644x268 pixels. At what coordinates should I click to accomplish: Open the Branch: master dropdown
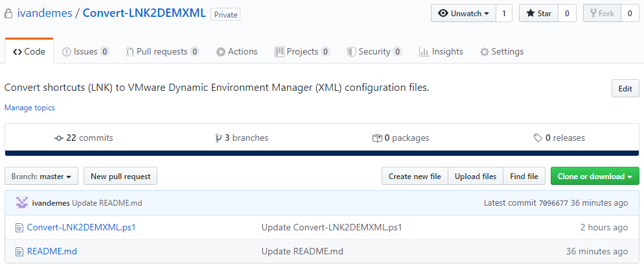41,177
